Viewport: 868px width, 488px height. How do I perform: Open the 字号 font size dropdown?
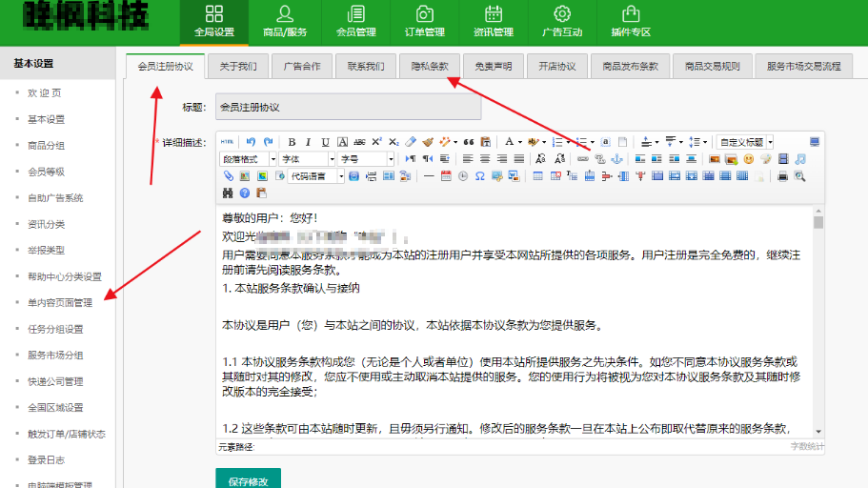click(366, 159)
